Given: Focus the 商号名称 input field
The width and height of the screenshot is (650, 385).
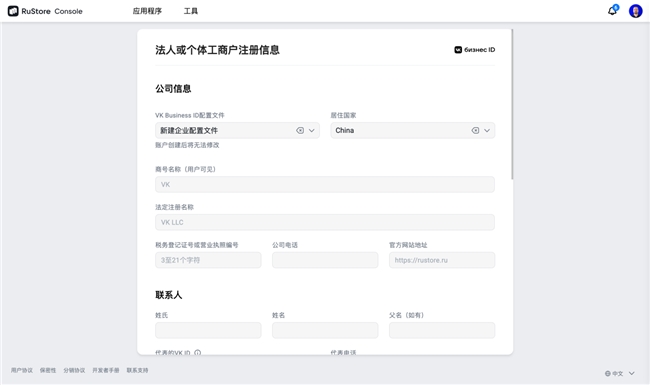Looking at the screenshot, I should point(325,184).
